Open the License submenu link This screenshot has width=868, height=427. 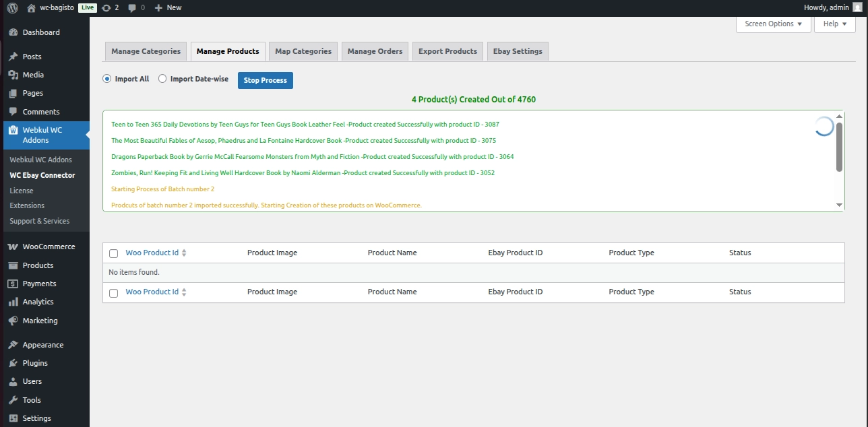point(22,191)
